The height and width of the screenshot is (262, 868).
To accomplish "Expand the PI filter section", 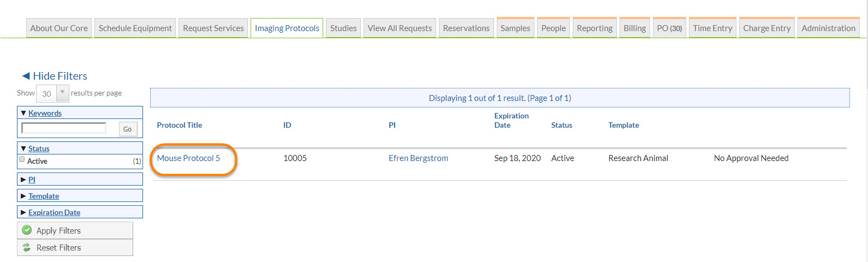I will pyautogui.click(x=23, y=180).
